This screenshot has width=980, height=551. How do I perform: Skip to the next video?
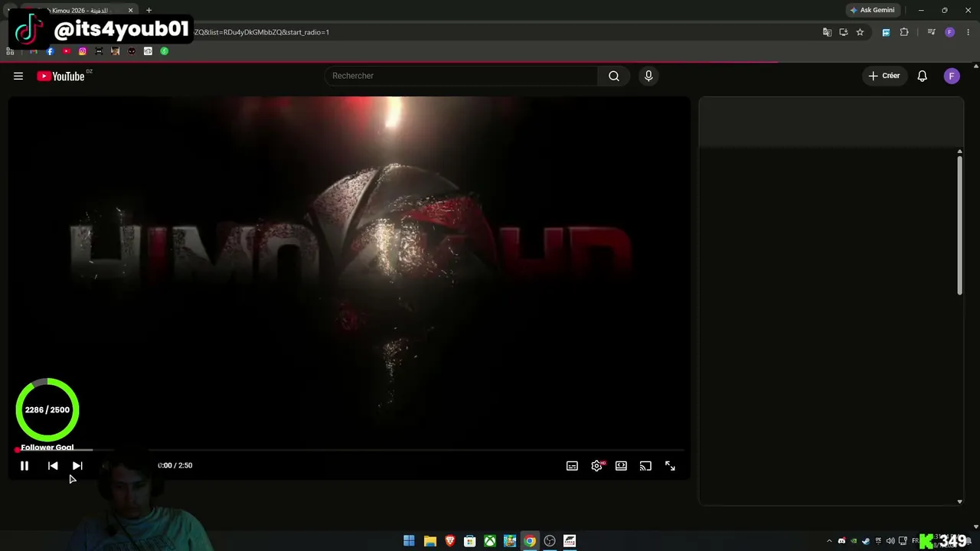(77, 465)
